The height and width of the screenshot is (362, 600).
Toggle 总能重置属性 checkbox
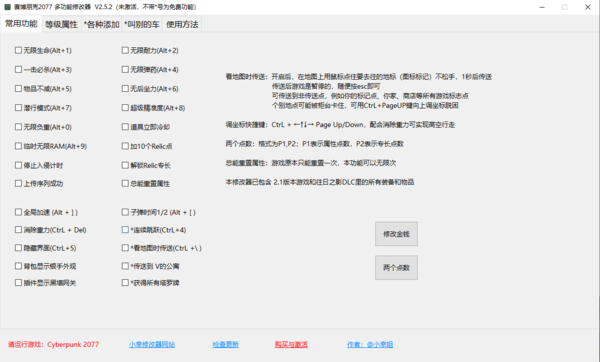pyautogui.click(x=125, y=183)
